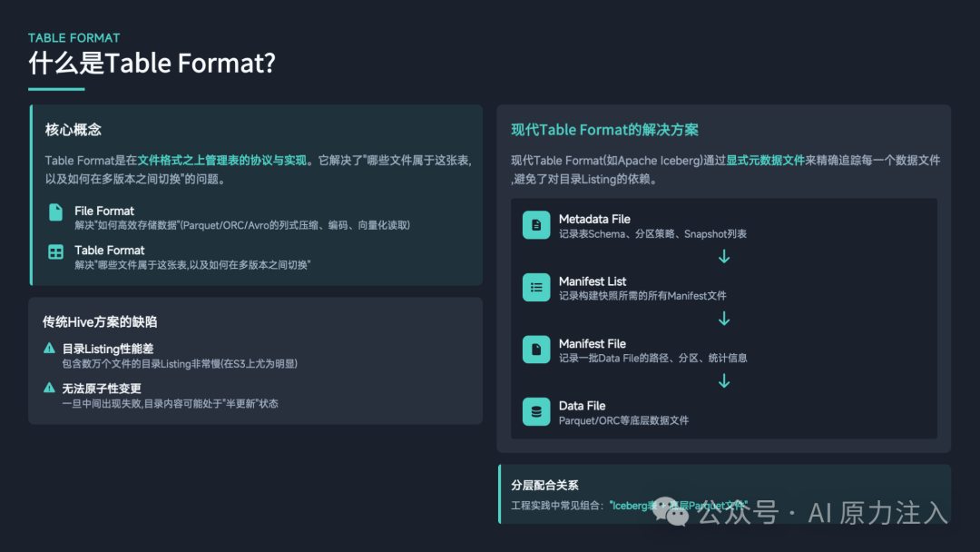Click the "目录Listing性能差" item title
Image resolution: width=980 pixels, height=552 pixels.
pos(108,349)
